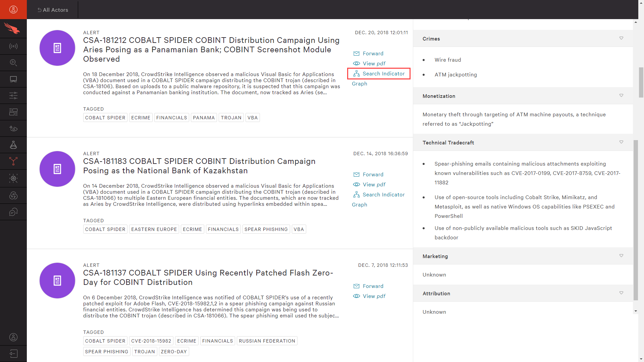Click the actor details panel scrollbar thumb
This screenshot has width=644, height=362.
point(636,220)
